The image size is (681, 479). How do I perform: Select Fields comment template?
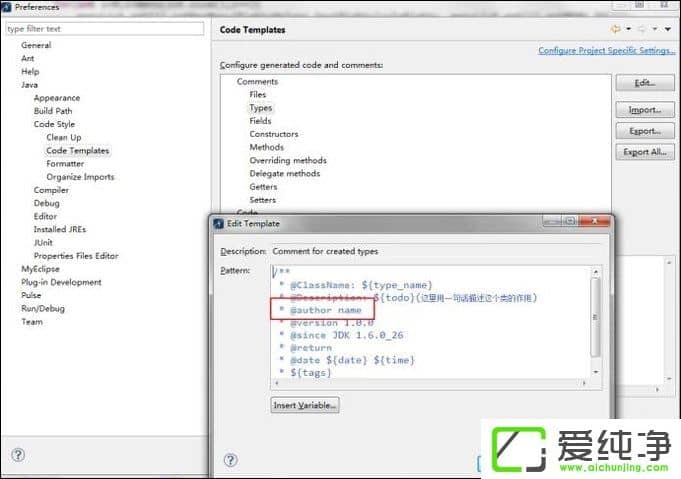[260, 121]
